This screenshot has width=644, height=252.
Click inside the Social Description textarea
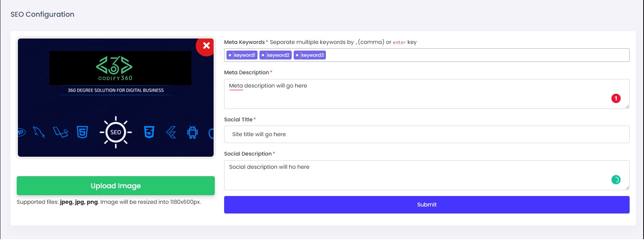[x=427, y=175]
